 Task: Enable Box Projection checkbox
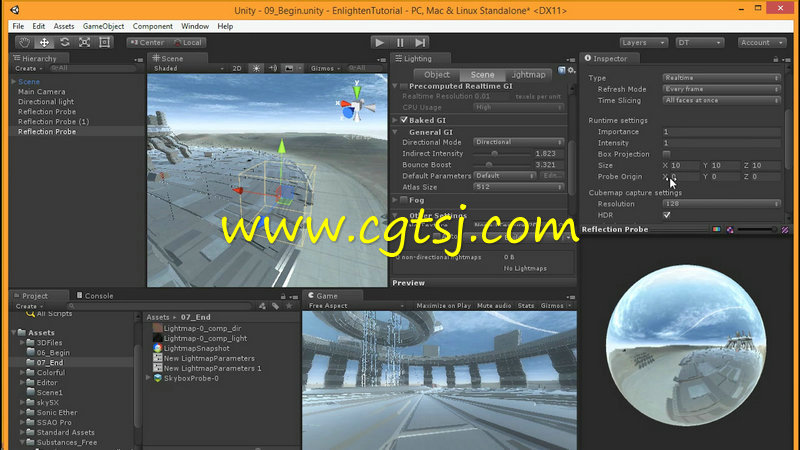666,154
